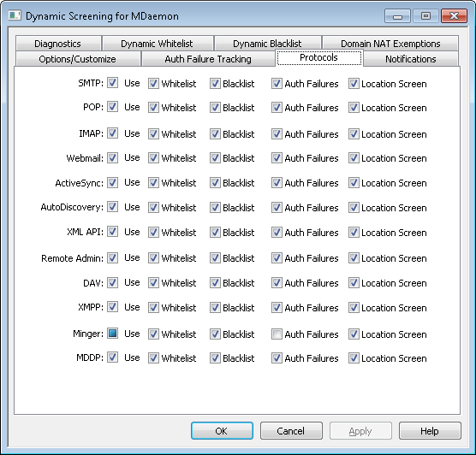This screenshot has width=476, height=455.
Task: Uncheck POP Use checkbox
Action: click(113, 107)
